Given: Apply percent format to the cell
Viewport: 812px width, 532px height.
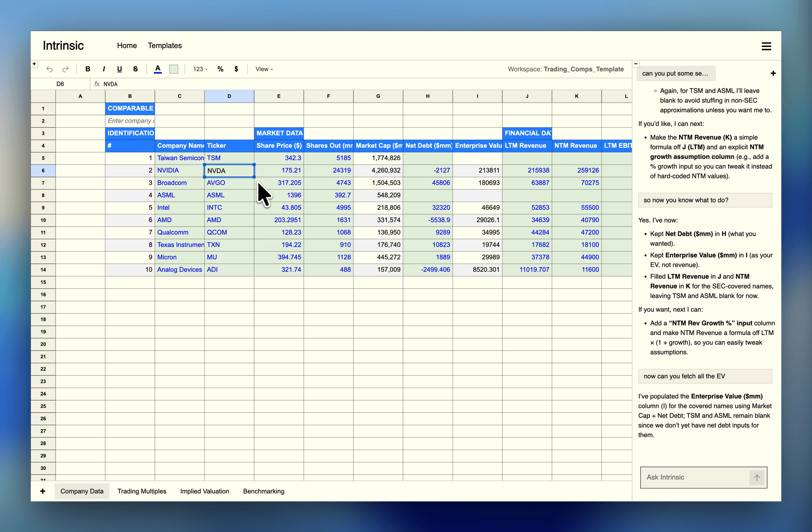Looking at the screenshot, I should [x=220, y=69].
